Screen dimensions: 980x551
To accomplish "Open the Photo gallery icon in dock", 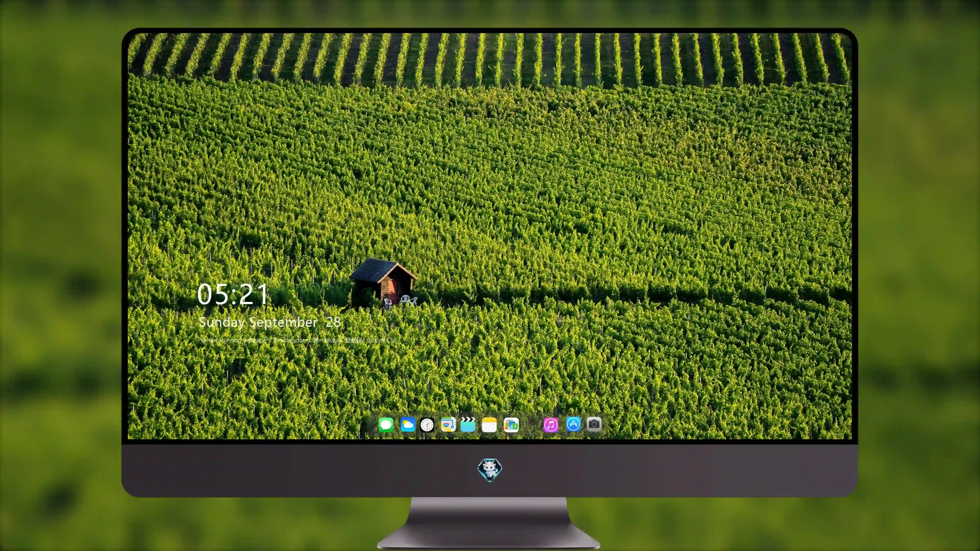I will pyautogui.click(x=511, y=425).
